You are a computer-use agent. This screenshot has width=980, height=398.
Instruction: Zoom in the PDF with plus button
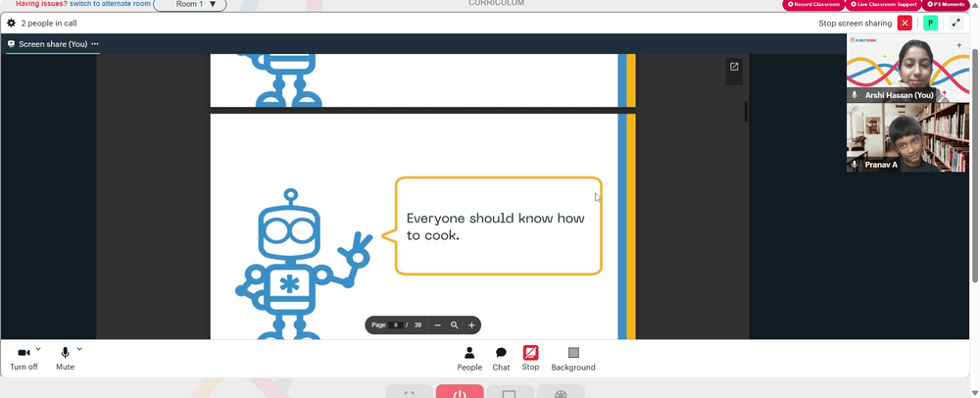[471, 325]
